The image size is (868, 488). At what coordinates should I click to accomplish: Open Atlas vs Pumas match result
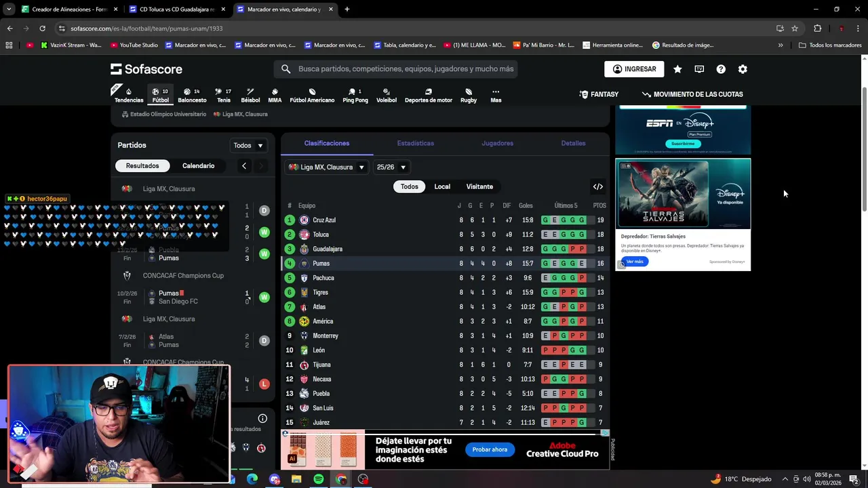tap(193, 341)
